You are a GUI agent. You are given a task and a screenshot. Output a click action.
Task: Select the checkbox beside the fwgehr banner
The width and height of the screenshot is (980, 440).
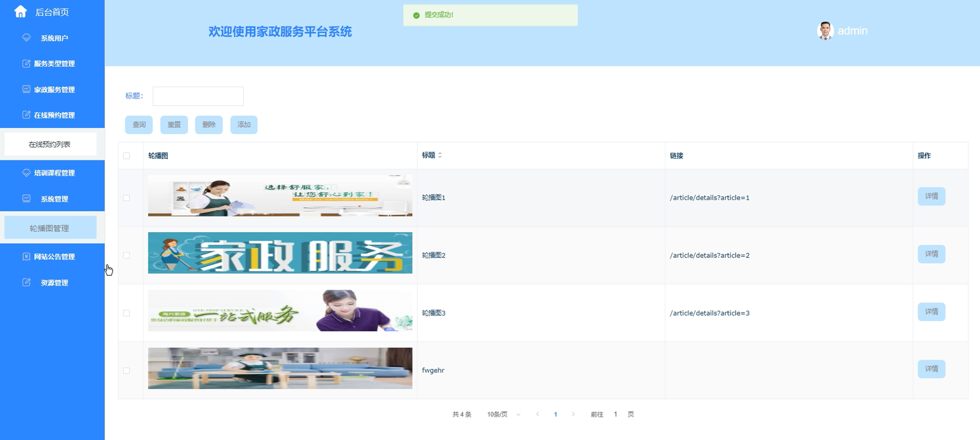coord(126,370)
